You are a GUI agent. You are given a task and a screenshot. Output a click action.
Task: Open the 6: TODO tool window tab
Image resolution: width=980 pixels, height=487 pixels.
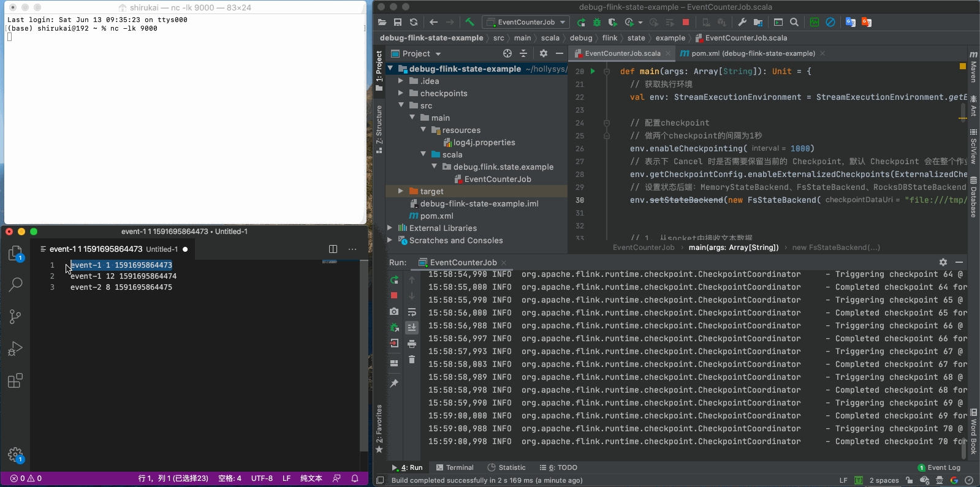tap(558, 467)
